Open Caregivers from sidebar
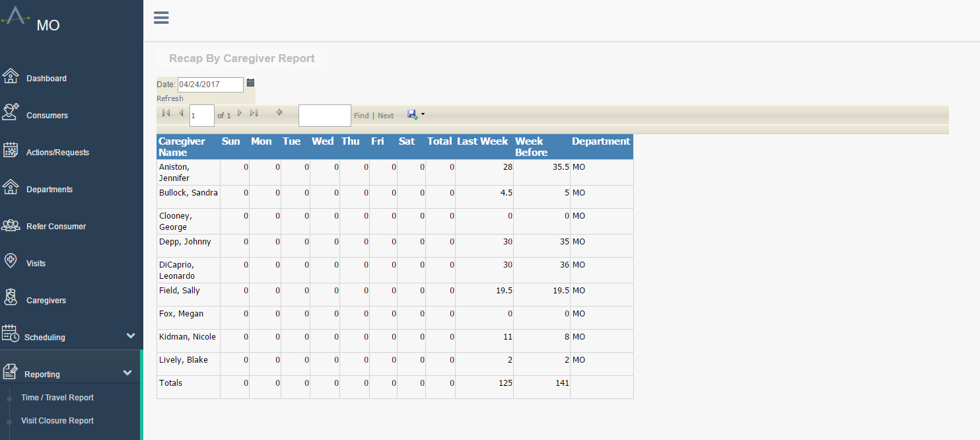The width and height of the screenshot is (980, 440). (x=46, y=301)
